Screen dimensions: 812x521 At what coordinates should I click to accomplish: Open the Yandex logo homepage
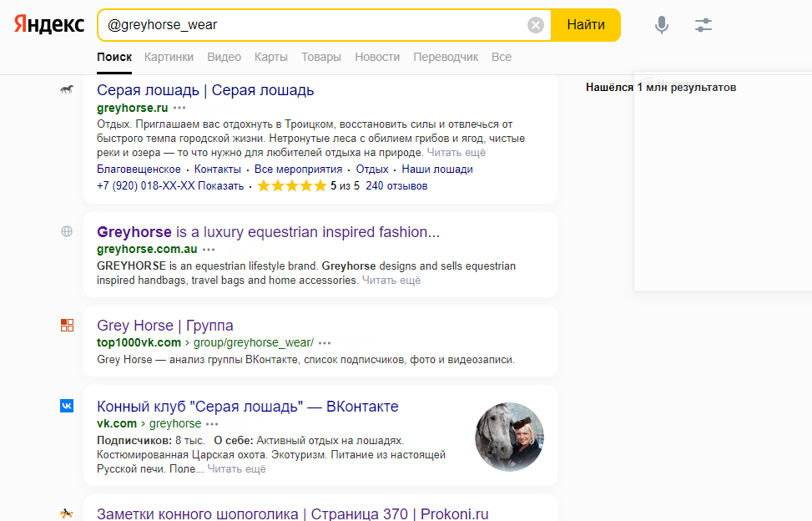click(x=49, y=24)
